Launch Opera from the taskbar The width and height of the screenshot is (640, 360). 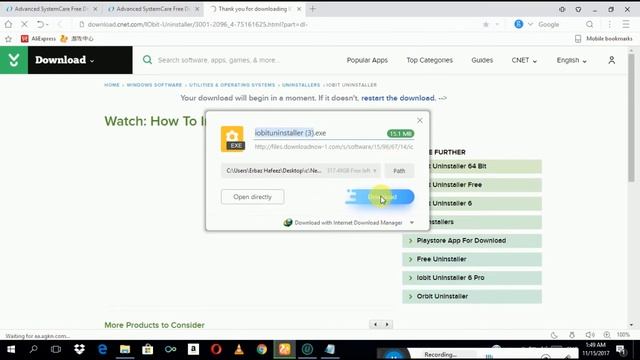coord(216,349)
